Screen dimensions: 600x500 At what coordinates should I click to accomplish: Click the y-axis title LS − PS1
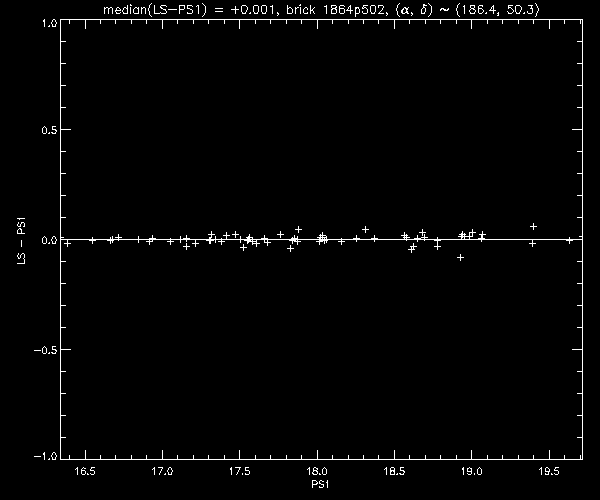pos(21,241)
